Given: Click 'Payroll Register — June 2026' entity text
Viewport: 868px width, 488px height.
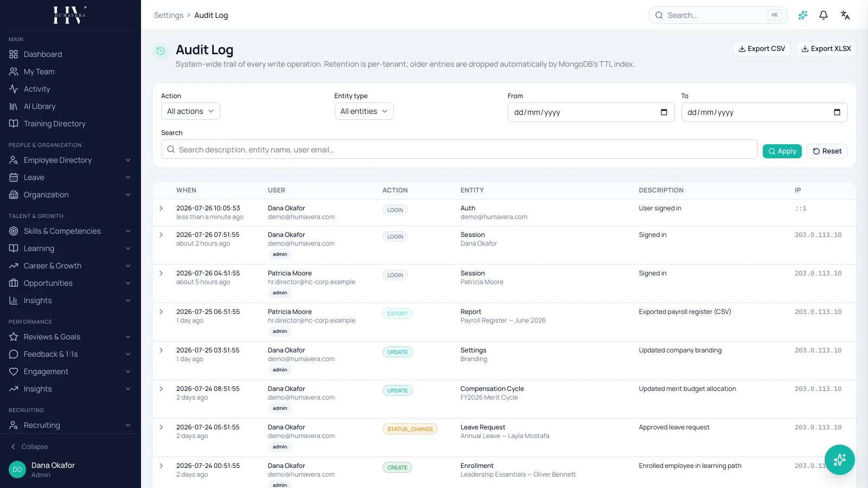Looking at the screenshot, I should coord(503,320).
